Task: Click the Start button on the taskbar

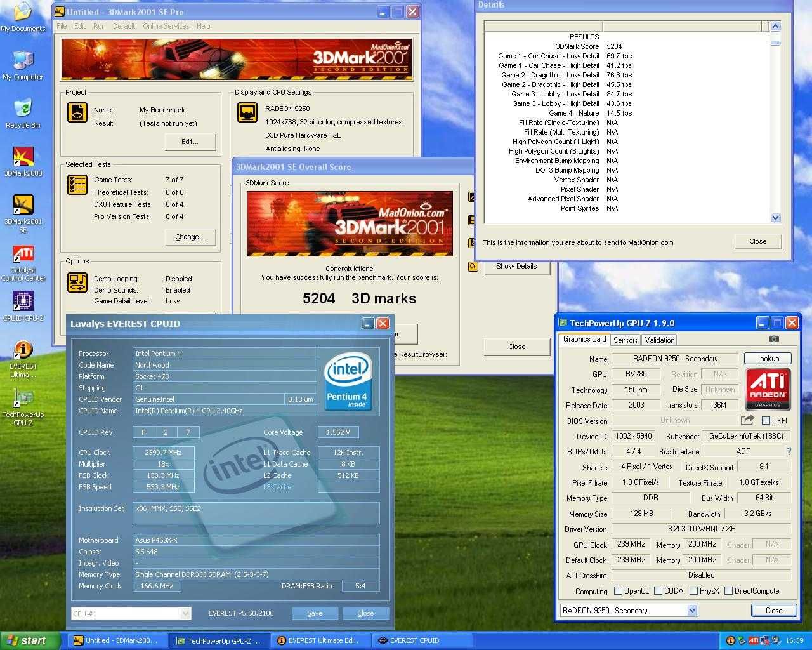Action: [30, 640]
